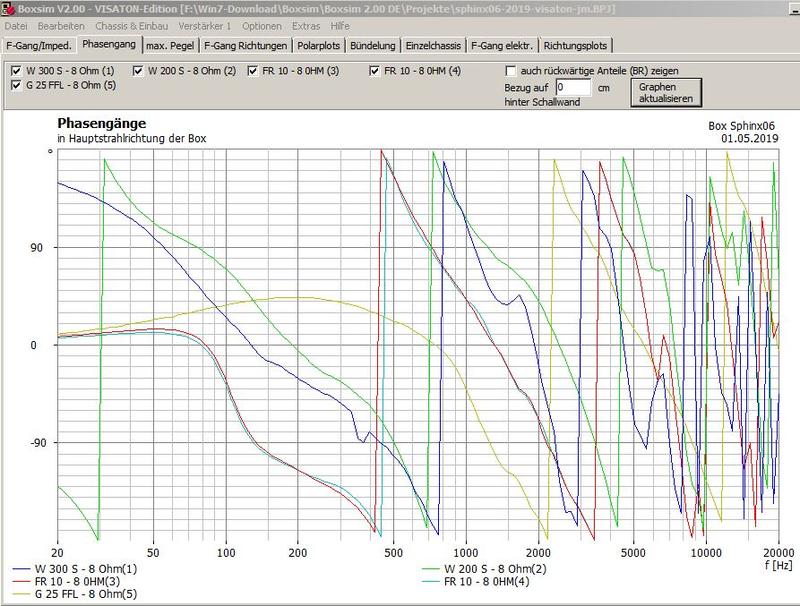Click the Bezug auf cm input field
This screenshot has height=606, width=800.
(575, 88)
